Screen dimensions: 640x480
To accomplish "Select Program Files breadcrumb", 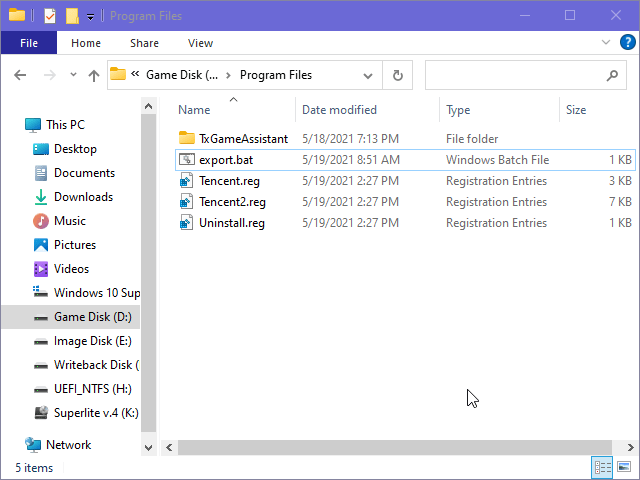I will [x=276, y=75].
